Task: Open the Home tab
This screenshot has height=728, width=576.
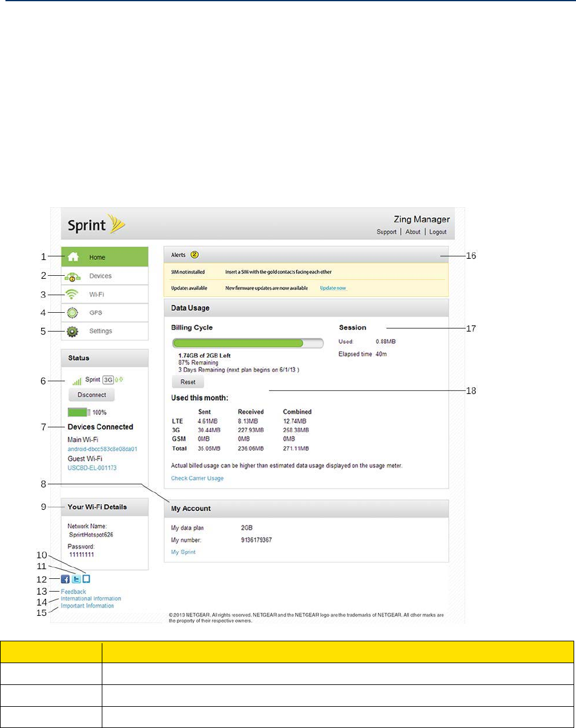Action: point(104,257)
